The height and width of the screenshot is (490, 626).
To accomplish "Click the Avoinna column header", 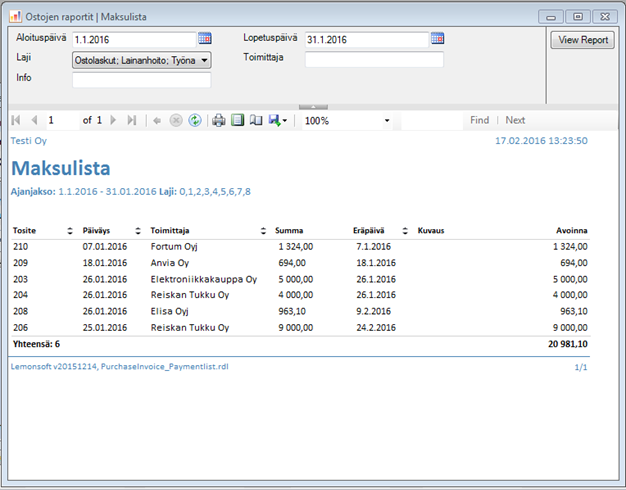I will click(x=572, y=231).
